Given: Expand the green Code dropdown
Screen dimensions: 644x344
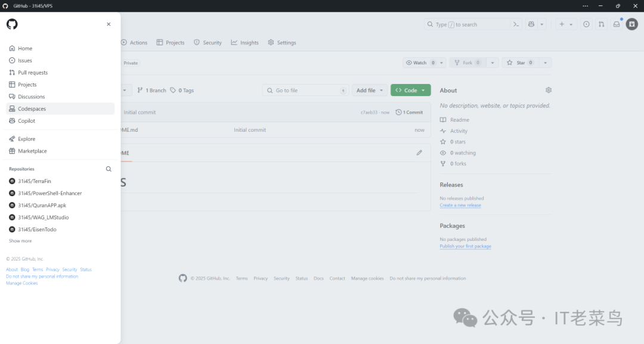Looking at the screenshot, I should click(411, 90).
